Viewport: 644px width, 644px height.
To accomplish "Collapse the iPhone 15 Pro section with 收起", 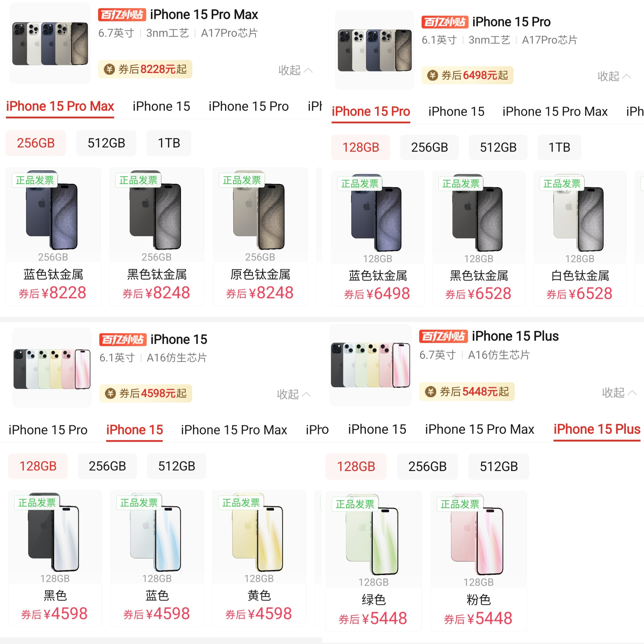I will click(x=614, y=76).
